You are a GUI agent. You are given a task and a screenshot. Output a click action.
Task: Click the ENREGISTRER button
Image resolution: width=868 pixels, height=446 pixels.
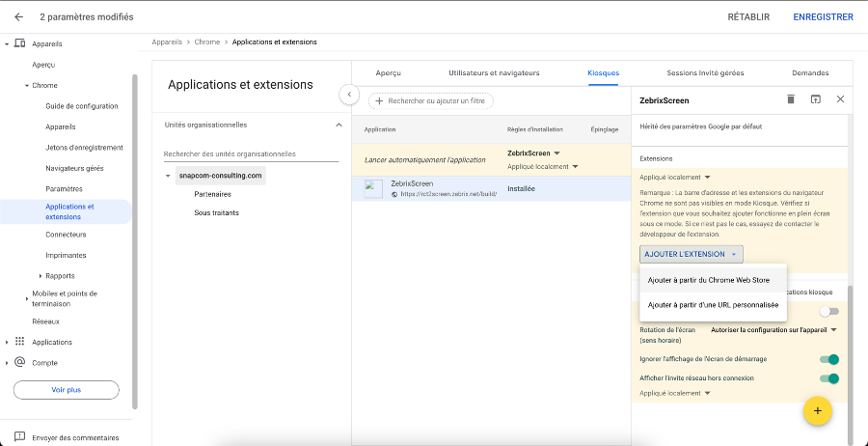(822, 16)
